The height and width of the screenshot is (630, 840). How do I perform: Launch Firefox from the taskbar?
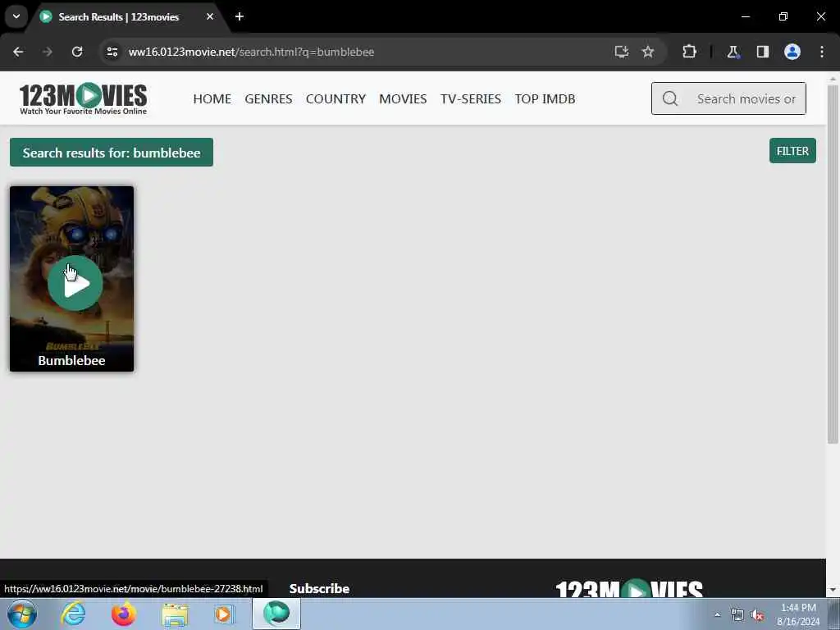click(124, 614)
